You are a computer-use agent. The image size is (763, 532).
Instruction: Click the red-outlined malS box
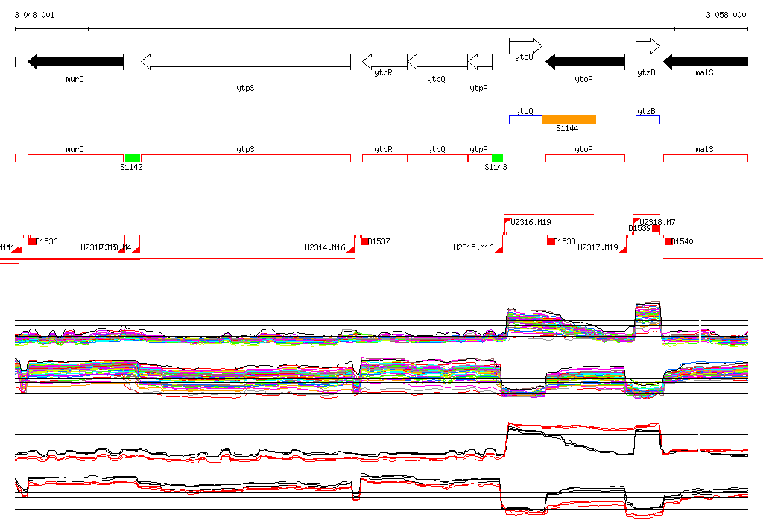(x=706, y=158)
